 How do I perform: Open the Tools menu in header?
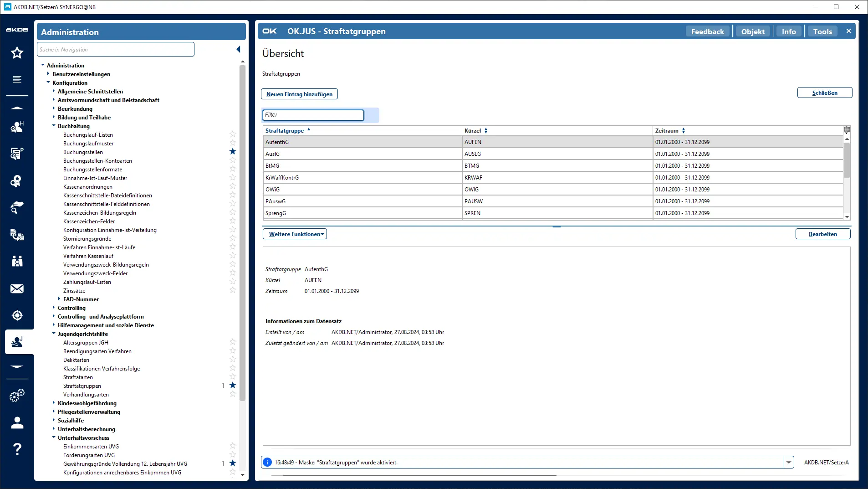(x=822, y=31)
